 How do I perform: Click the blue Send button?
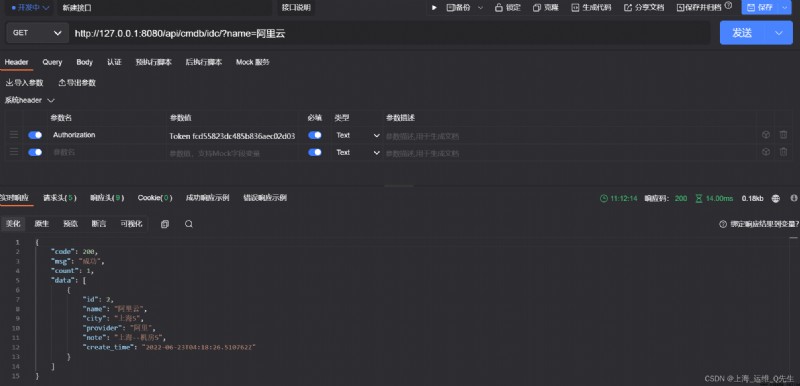coord(742,33)
